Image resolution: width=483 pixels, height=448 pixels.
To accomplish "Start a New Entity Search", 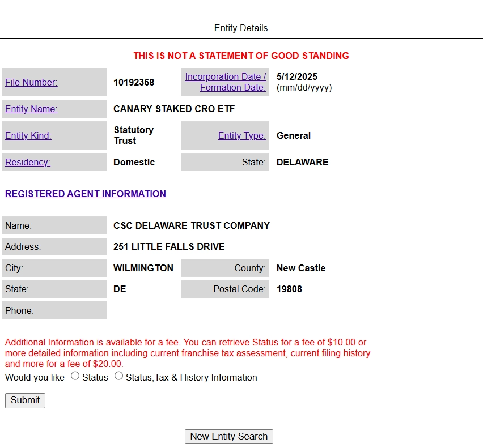I will pos(229,437).
